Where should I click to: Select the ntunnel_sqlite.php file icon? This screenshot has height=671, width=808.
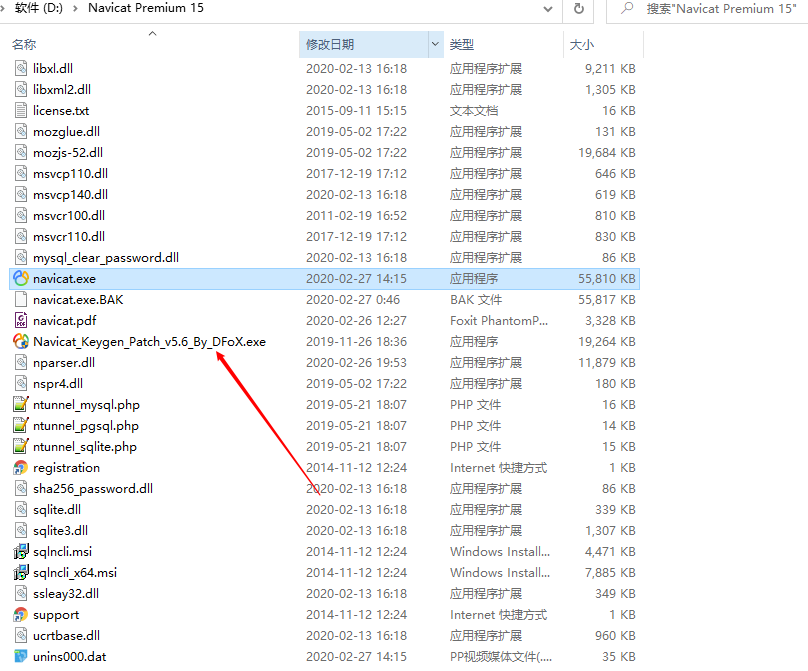click(x=21, y=447)
